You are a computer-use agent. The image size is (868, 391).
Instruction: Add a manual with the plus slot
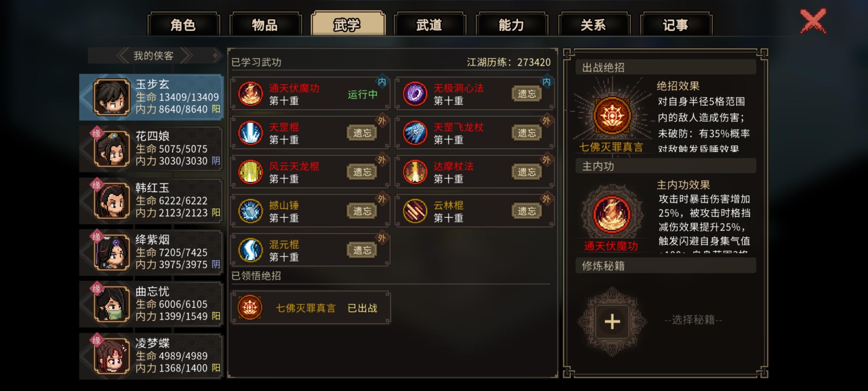[612, 321]
